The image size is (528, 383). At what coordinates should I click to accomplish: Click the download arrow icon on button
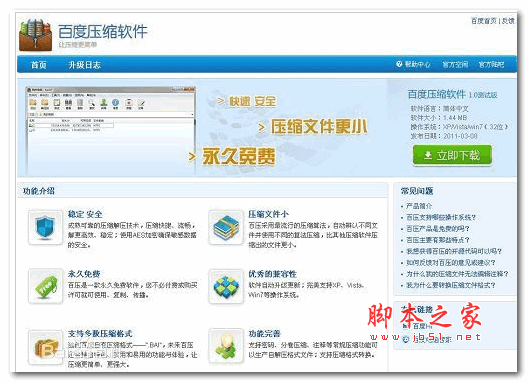click(428, 155)
